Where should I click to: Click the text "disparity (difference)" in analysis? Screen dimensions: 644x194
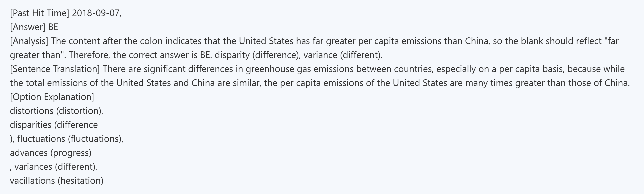click(257, 55)
